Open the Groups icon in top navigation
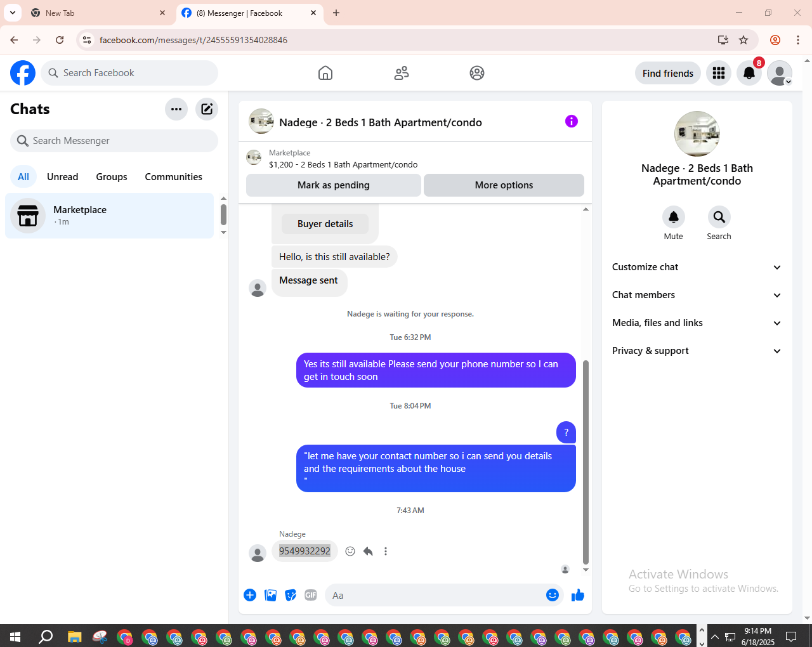 [x=477, y=73]
